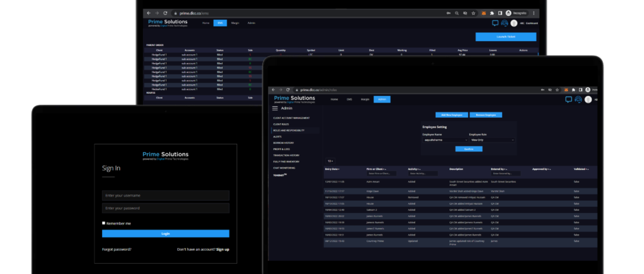Screen dimensions: 644x274
Task: Click the user avatar in the Admin window header
Action: coord(588,99)
